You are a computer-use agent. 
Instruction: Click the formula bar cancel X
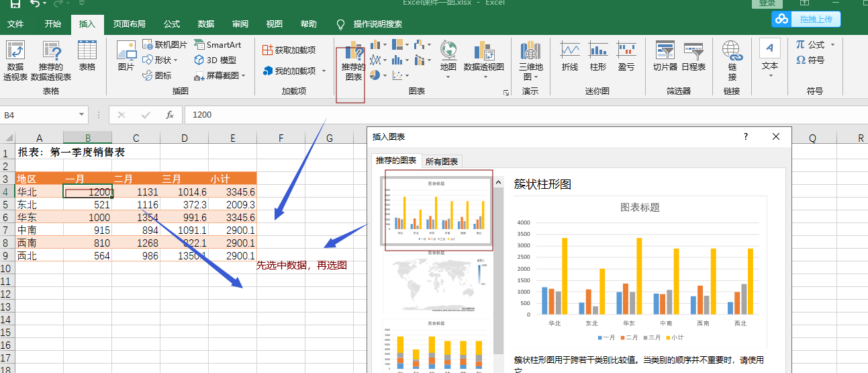[122, 115]
